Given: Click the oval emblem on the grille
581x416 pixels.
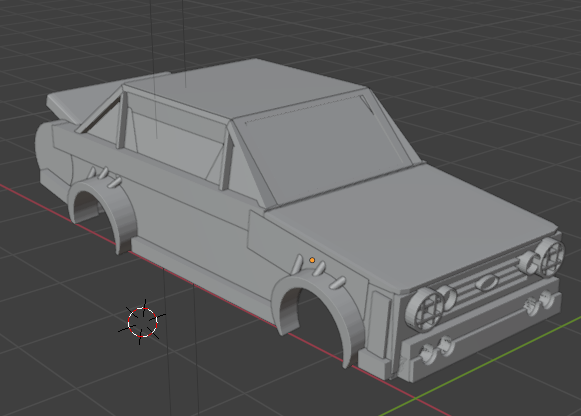Looking at the screenshot, I should (486, 282).
